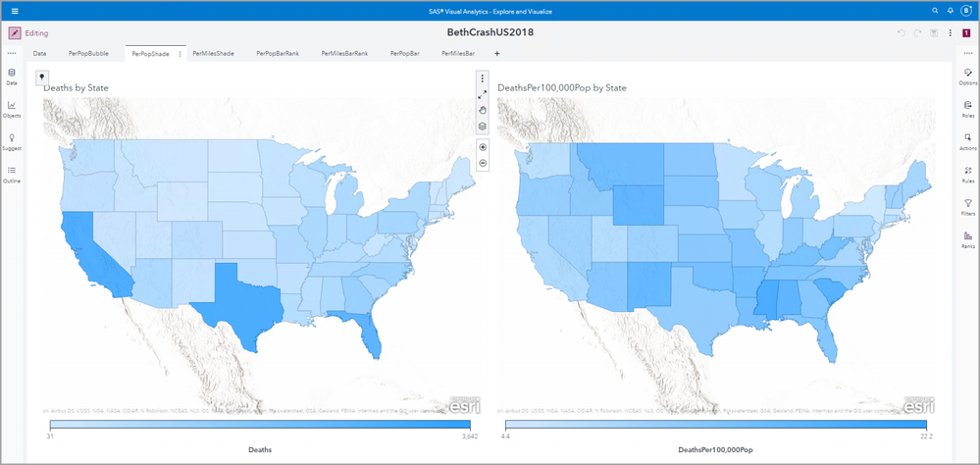Open Deaths map object three-dot menu

point(483,78)
